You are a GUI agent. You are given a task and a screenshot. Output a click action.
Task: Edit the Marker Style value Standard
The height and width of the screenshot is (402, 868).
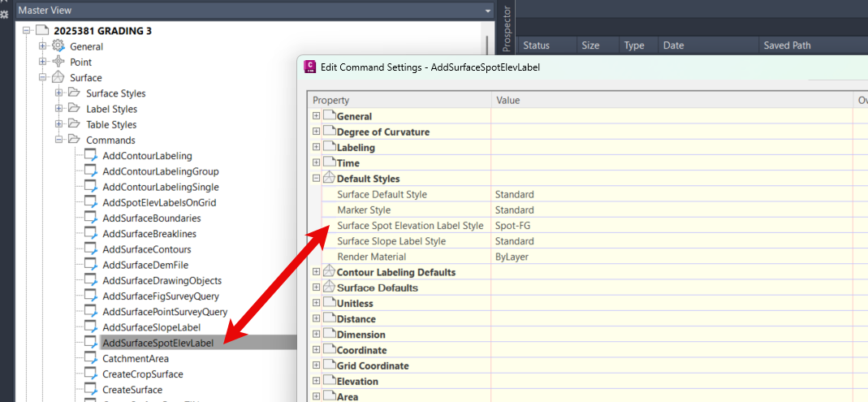pos(672,210)
